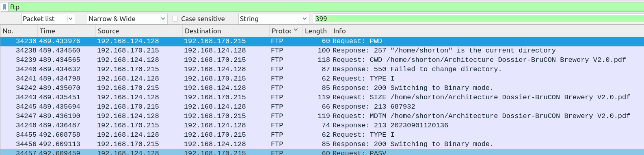Select packet 34245 'Response: 213 687932'
Image resolution: width=644 pixels, height=155 pixels.
coord(322,107)
